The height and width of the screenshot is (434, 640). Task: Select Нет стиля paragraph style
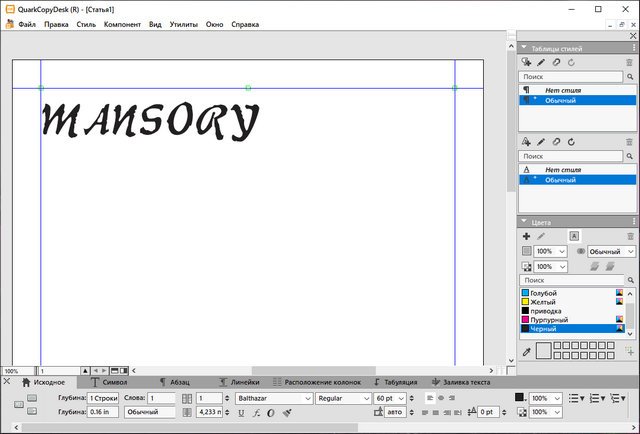pos(577,90)
